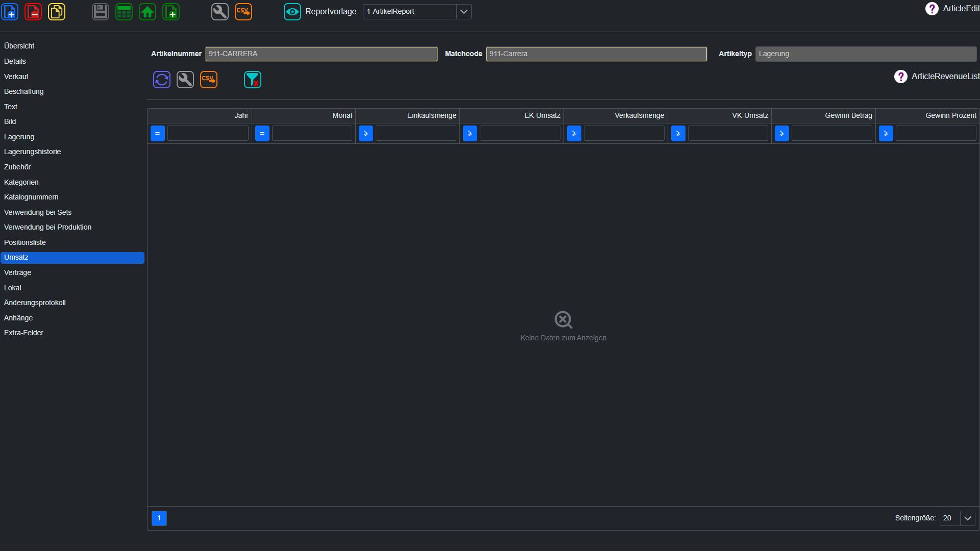The image size is (980, 551).
Task: Open the Verkauf section
Action: pyautogui.click(x=72, y=77)
